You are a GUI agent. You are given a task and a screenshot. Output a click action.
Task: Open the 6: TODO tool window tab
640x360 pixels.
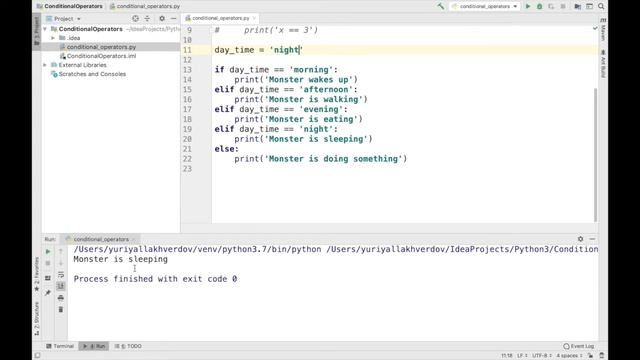(x=128, y=346)
